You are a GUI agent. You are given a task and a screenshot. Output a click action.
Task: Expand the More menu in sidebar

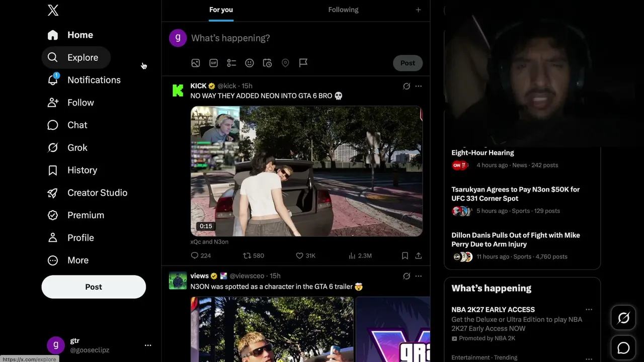pyautogui.click(x=68, y=260)
